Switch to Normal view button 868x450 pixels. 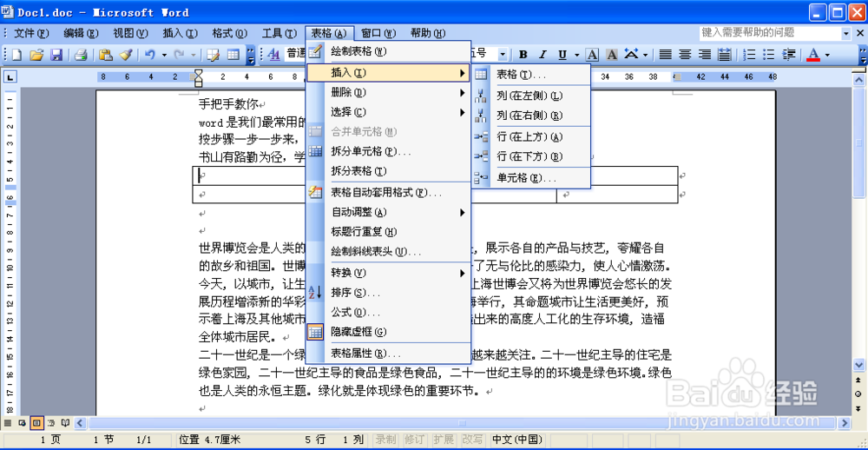[8, 423]
